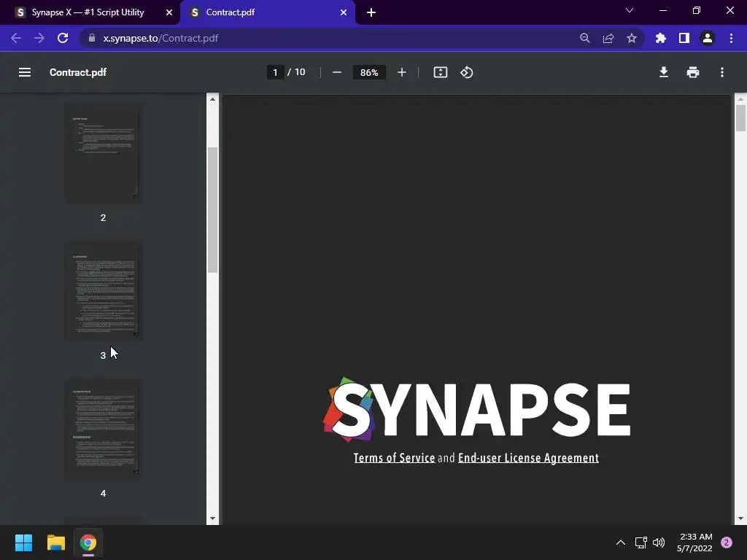The height and width of the screenshot is (560, 747).
Task: Open the Windows Start menu
Action: [23, 542]
